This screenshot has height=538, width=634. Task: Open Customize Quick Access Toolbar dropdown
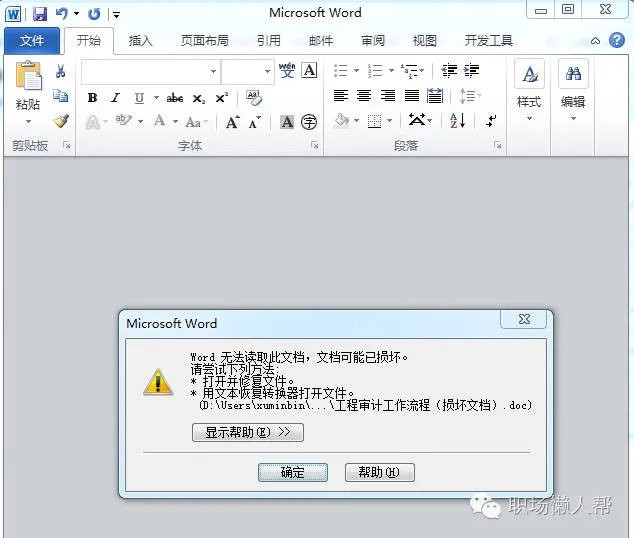pyautogui.click(x=116, y=15)
